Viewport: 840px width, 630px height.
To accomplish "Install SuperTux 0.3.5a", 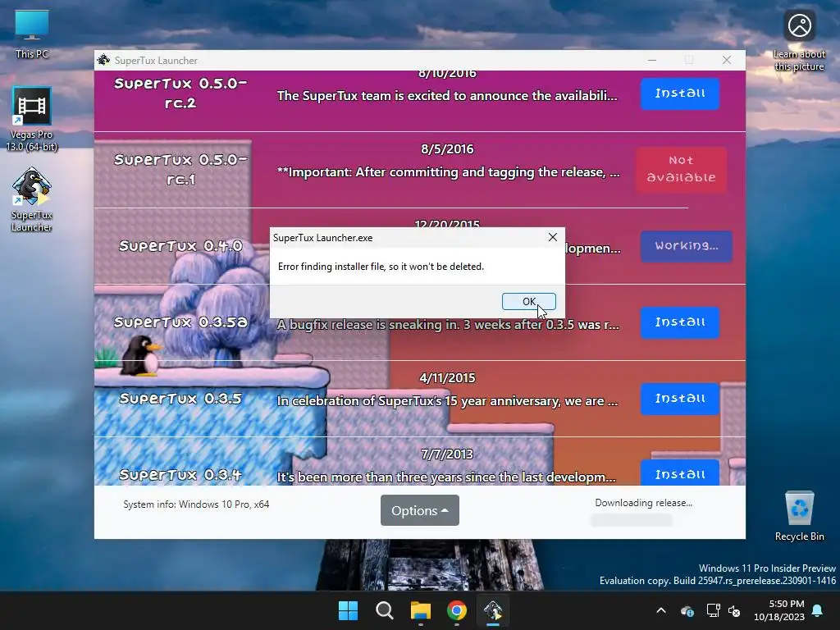I will coord(680,322).
